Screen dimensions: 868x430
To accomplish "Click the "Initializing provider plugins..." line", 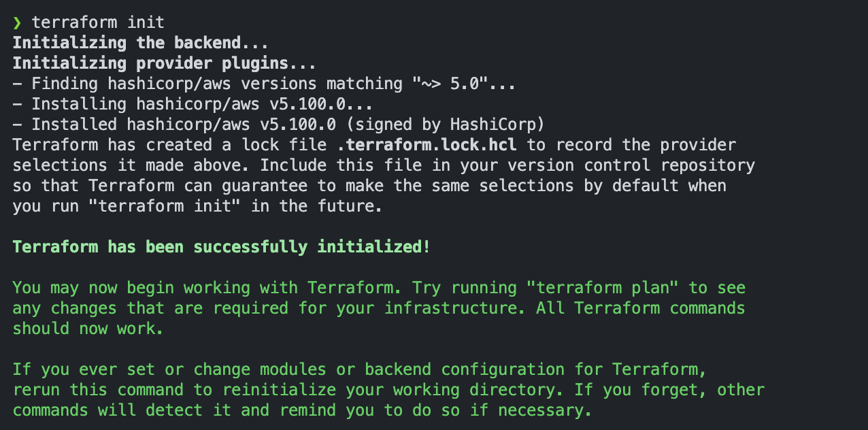I will pos(164,63).
